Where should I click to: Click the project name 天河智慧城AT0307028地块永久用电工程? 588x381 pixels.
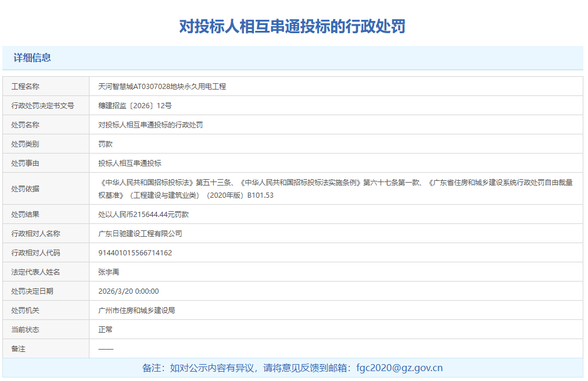point(162,86)
